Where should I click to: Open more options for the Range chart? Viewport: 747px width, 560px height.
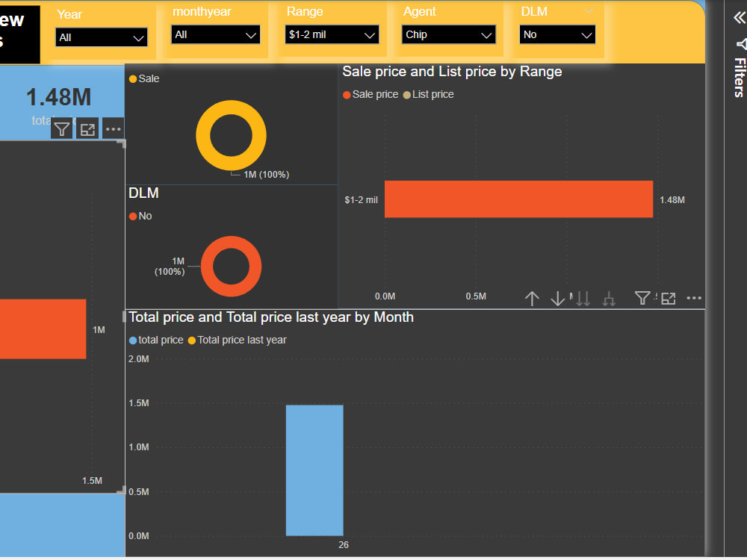point(693,298)
